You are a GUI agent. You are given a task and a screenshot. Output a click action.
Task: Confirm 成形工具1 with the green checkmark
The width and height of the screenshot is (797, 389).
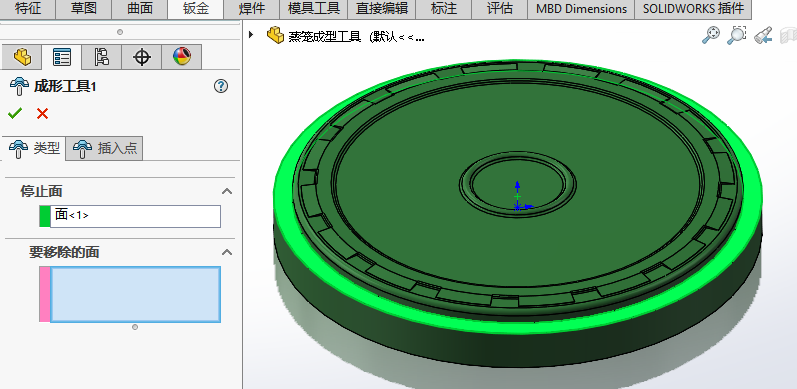pyautogui.click(x=15, y=113)
